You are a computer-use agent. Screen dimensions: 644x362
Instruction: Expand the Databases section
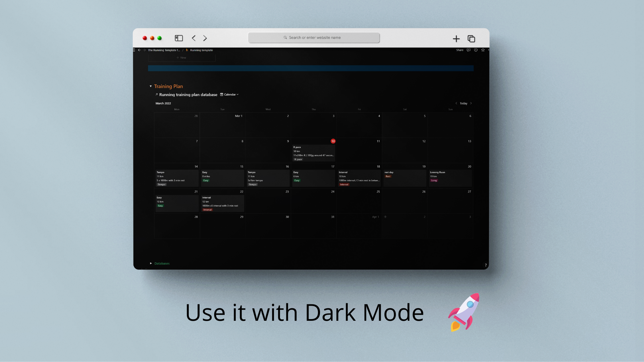tap(151, 263)
